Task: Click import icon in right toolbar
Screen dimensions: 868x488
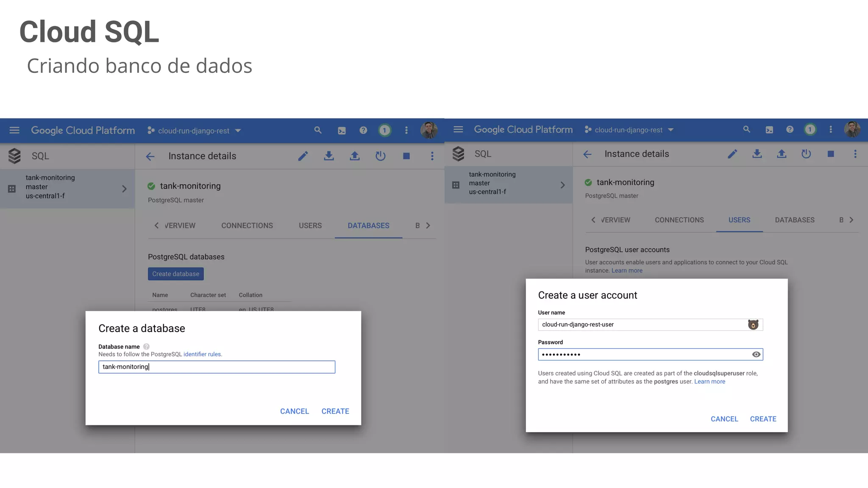Action: coord(757,154)
